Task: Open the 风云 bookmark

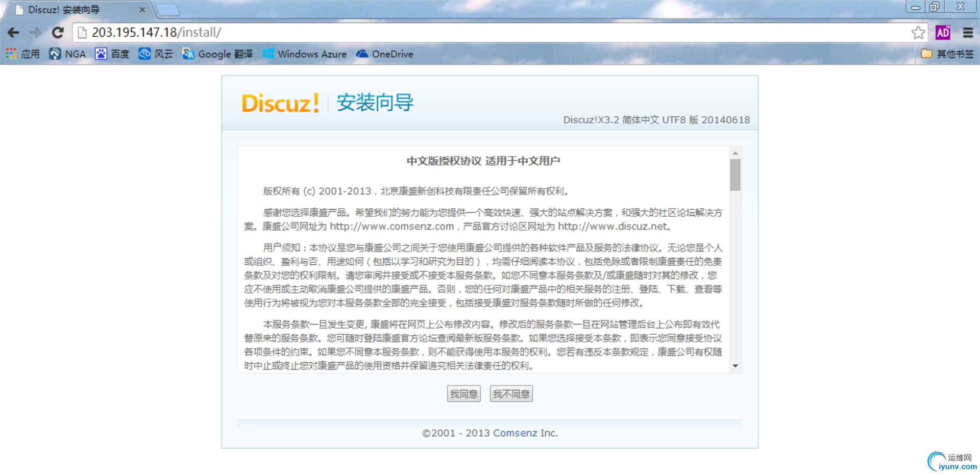Action: pos(156,54)
